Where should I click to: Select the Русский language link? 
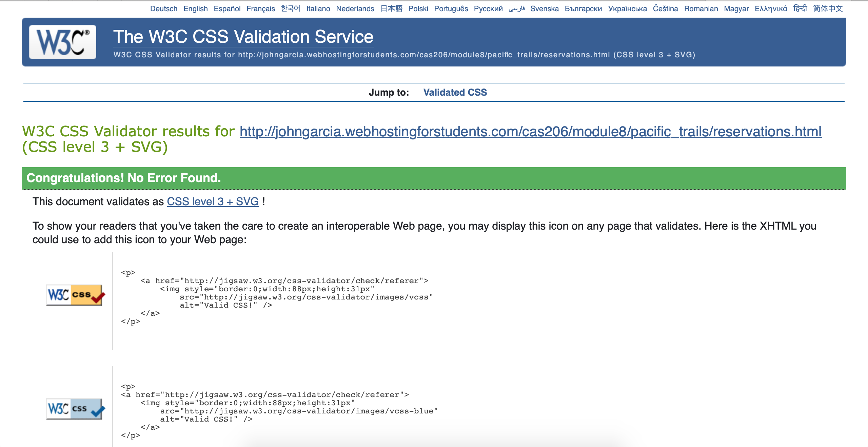click(x=488, y=8)
